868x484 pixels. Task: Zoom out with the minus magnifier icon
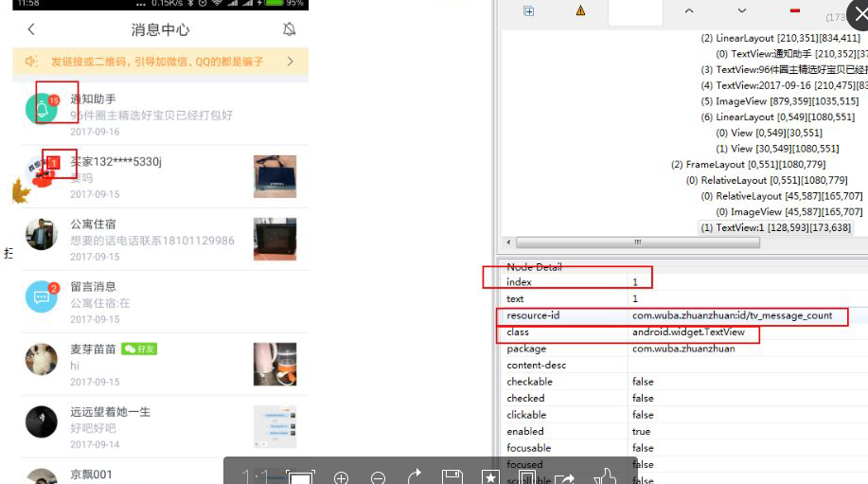tap(378, 477)
